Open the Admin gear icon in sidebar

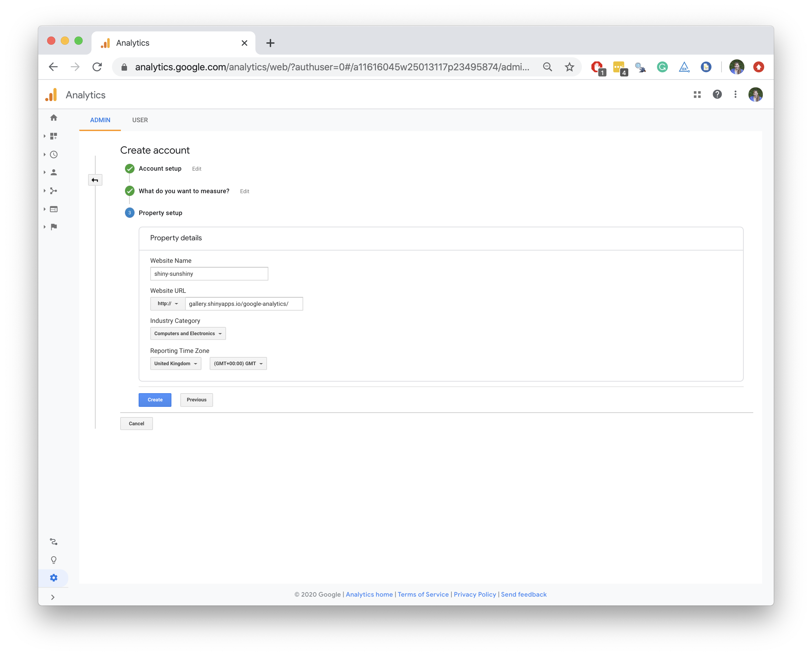point(54,577)
